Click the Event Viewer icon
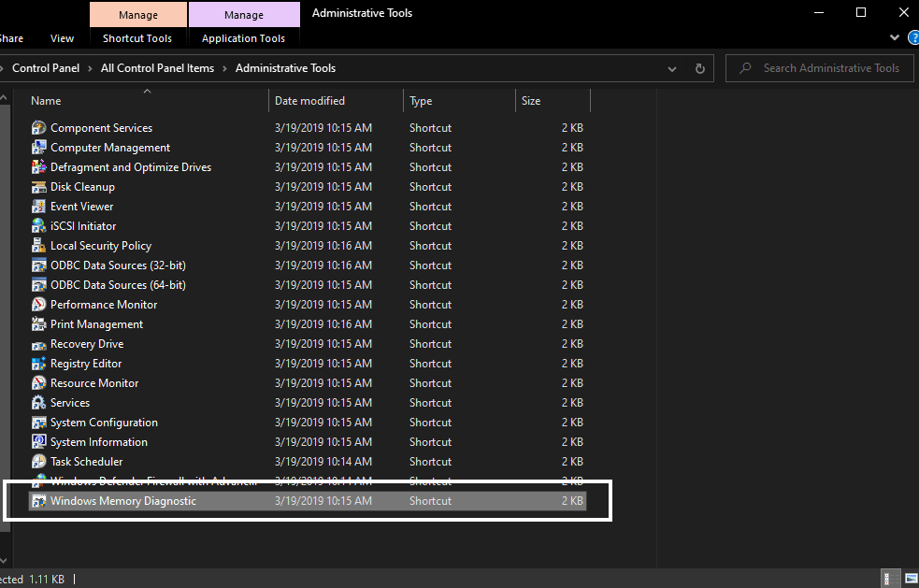The image size is (919, 588). click(38, 207)
